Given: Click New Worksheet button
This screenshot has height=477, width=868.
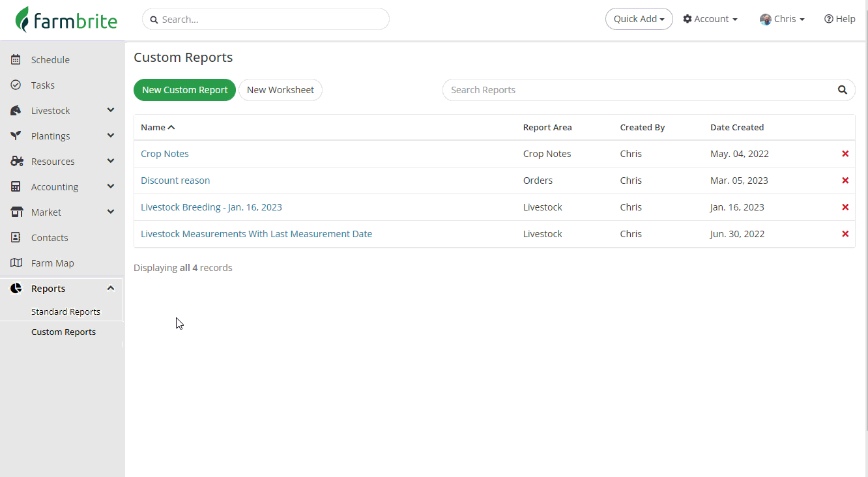Looking at the screenshot, I should pos(280,90).
